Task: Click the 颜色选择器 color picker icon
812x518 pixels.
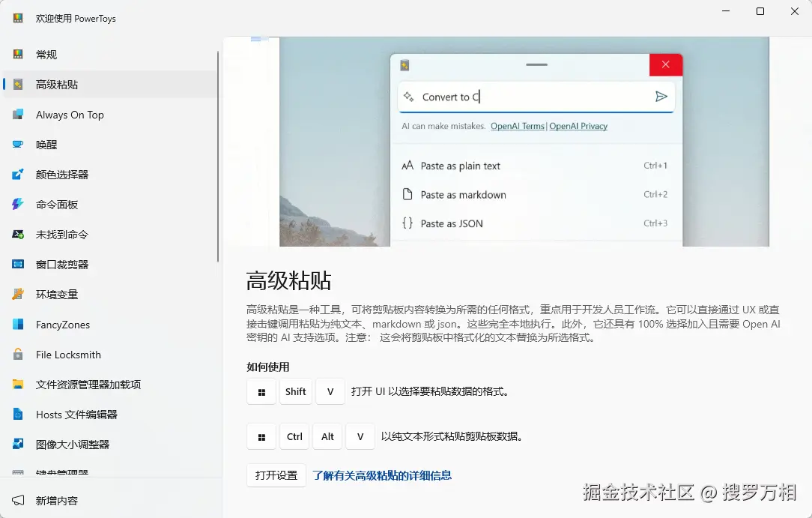Action: point(18,175)
